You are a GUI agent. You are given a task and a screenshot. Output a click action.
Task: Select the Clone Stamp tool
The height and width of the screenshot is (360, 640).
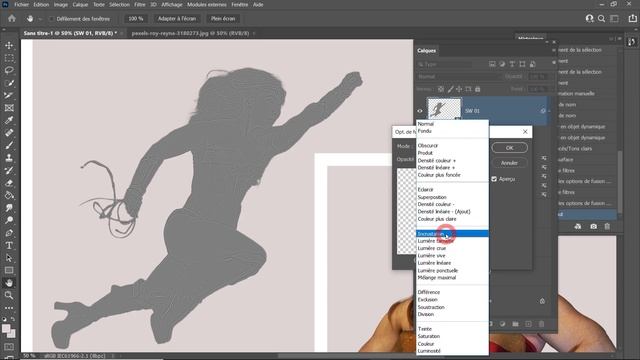pyautogui.click(x=9, y=158)
